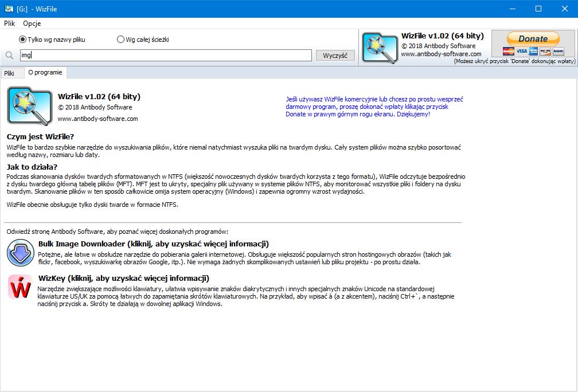Click the Wyczyść button
578x392 pixels.
pyautogui.click(x=335, y=56)
